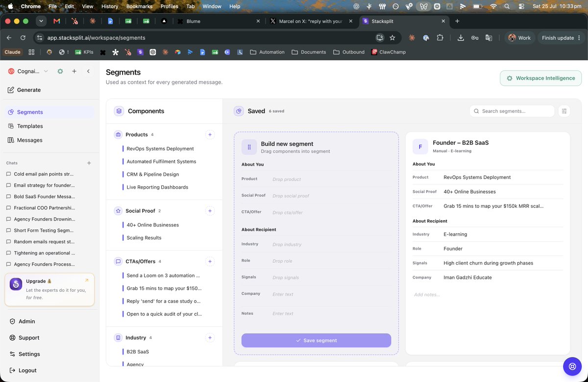Open the Generate page

pos(49,90)
